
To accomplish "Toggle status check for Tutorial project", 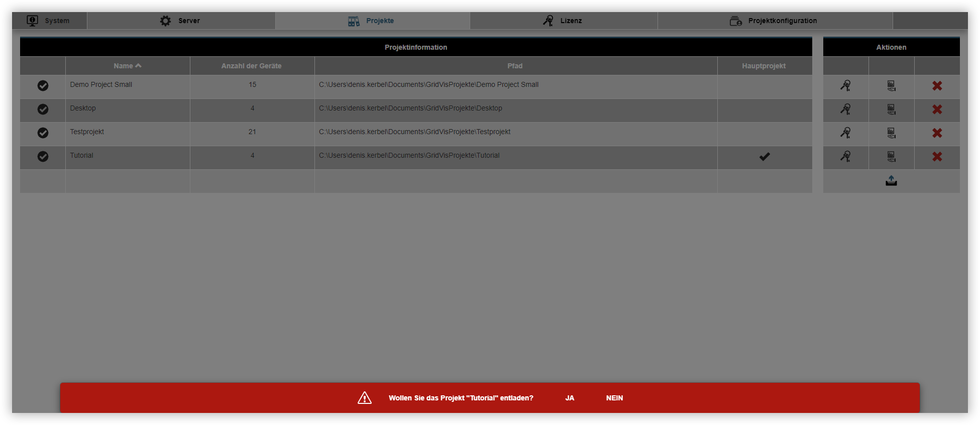I will [43, 157].
